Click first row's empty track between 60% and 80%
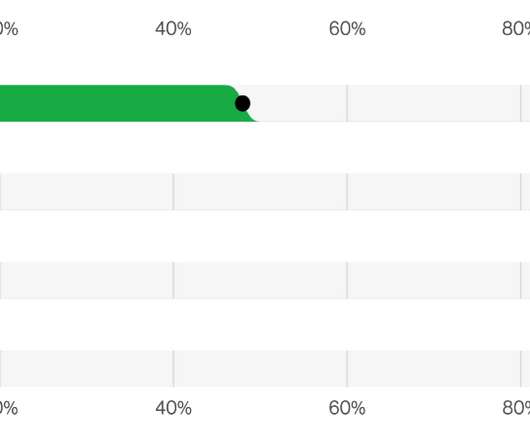This screenshot has width=530, height=442. tap(434, 103)
